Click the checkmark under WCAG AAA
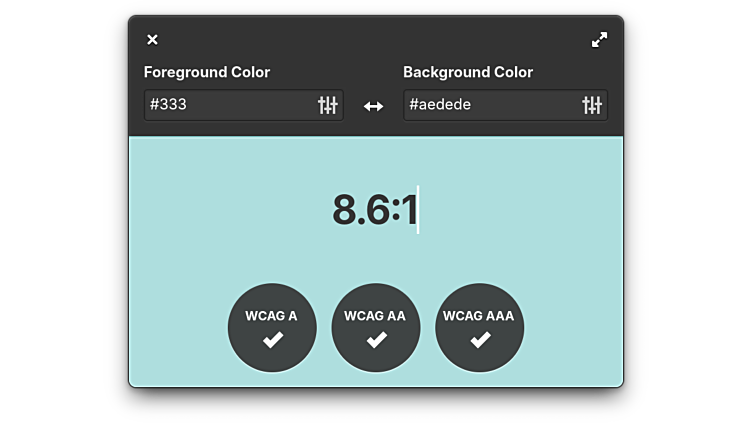Image resolution: width=752 pixels, height=423 pixels. [480, 340]
